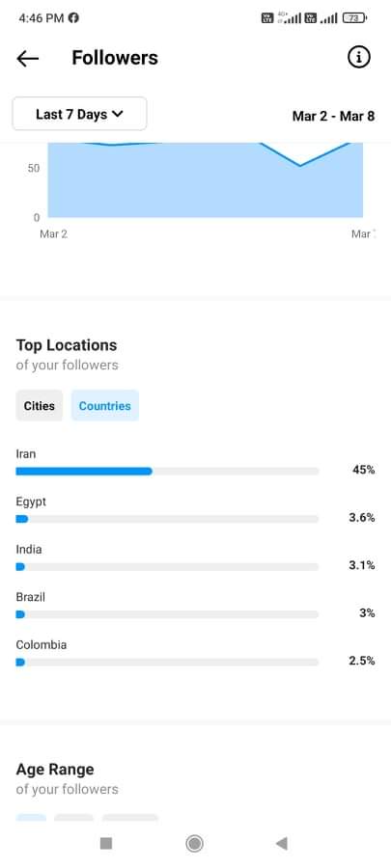Tap the battery indicator in status bar
This screenshot has height=868, width=391.
354,18
